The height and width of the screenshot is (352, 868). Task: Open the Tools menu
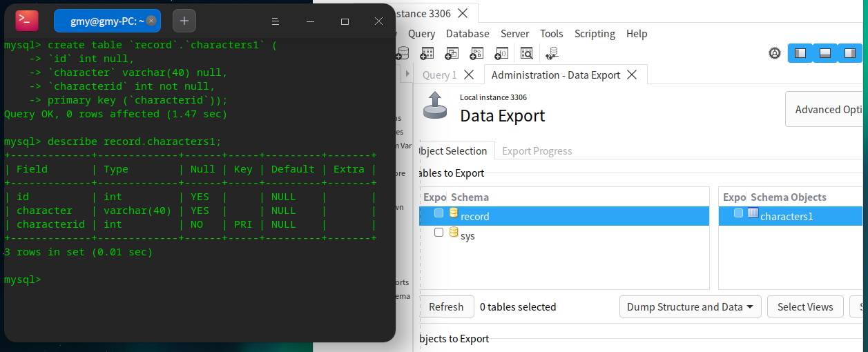pyautogui.click(x=552, y=33)
